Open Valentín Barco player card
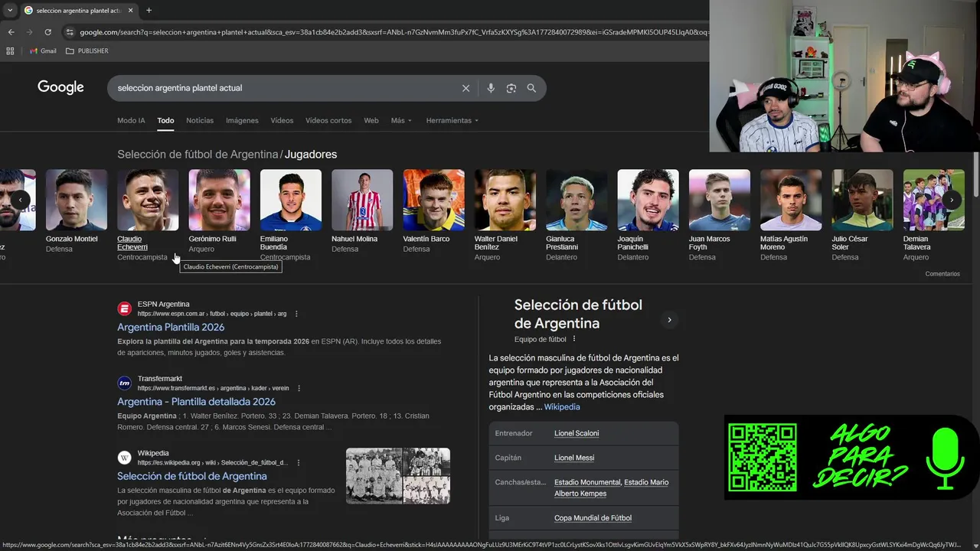 coord(433,210)
